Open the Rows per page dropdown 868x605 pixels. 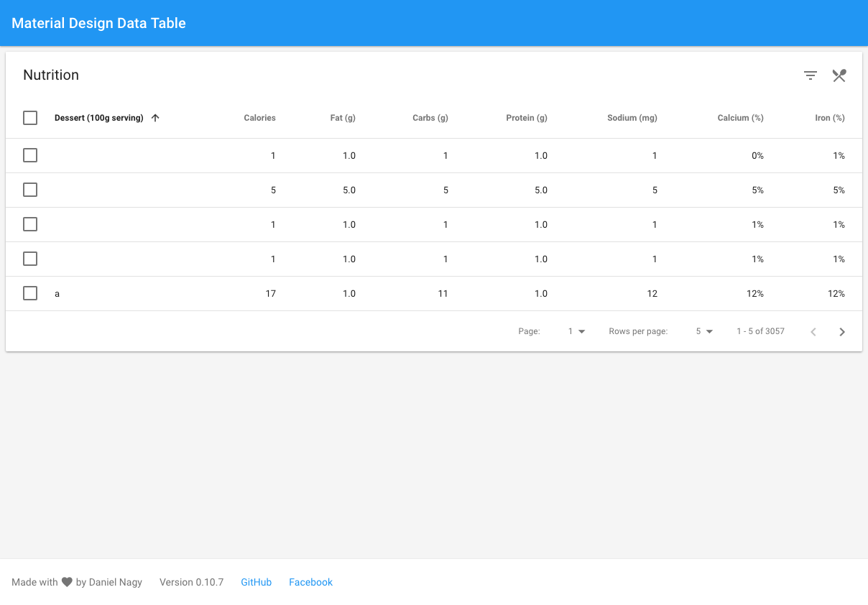(703, 331)
